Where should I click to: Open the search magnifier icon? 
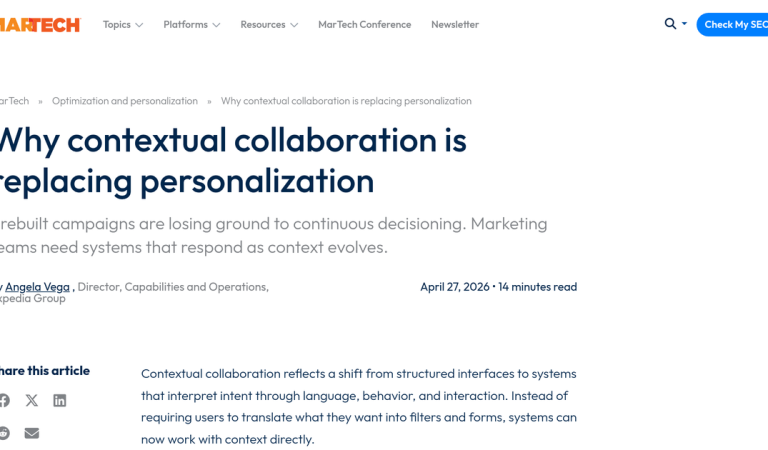tap(670, 24)
